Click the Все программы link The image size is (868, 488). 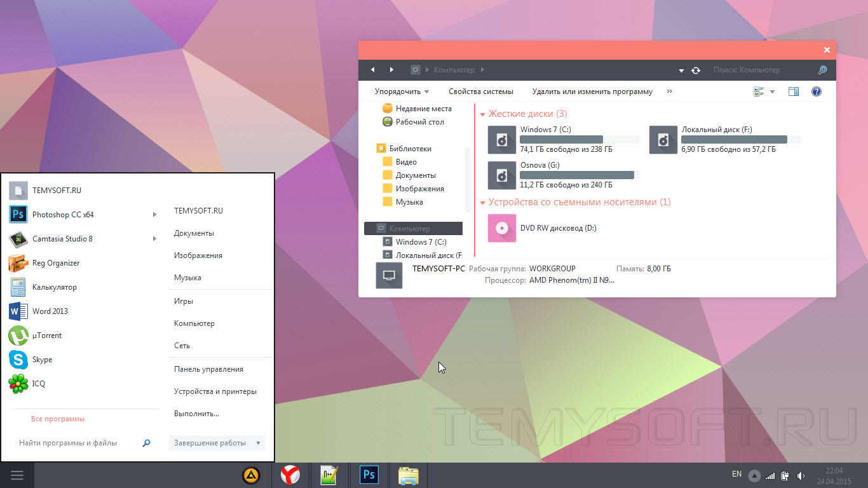(58, 419)
